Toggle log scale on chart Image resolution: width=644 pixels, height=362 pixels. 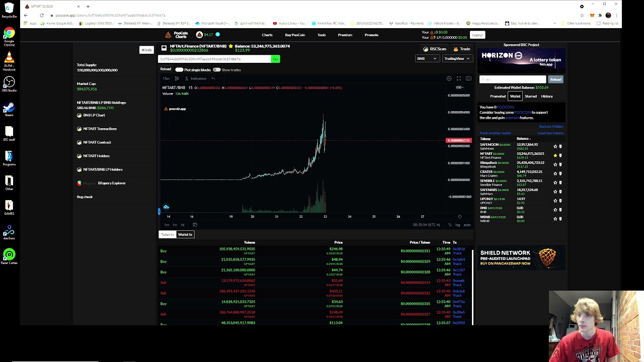tap(457, 225)
